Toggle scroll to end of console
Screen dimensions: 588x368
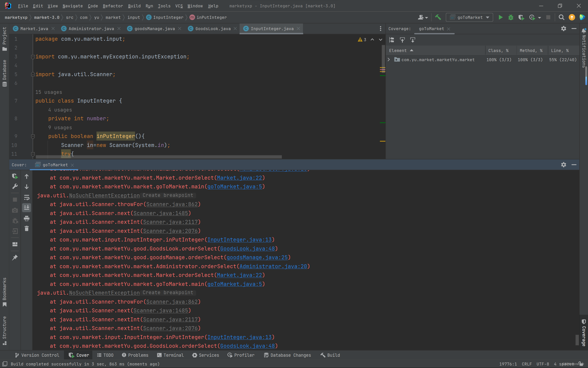[x=26, y=208]
